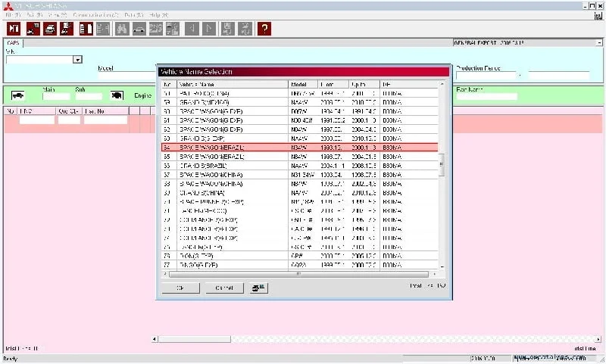
Task: Click the Model input field
Action: click(x=127, y=75)
